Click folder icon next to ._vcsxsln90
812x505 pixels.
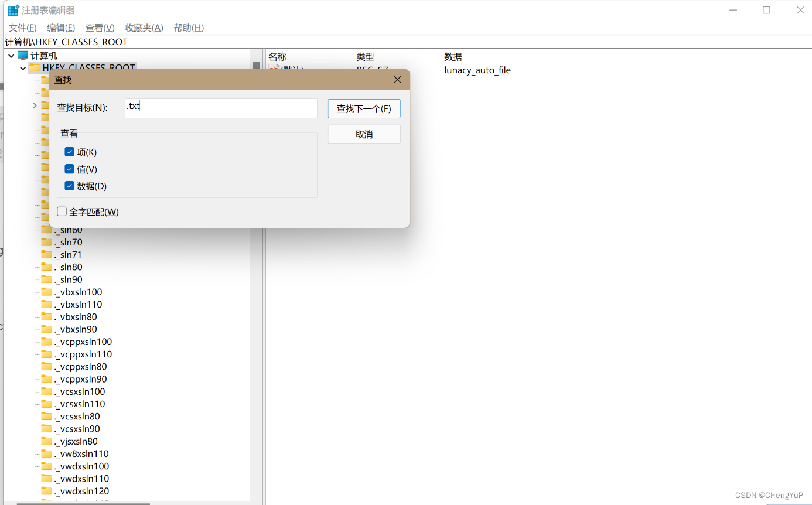coord(46,429)
